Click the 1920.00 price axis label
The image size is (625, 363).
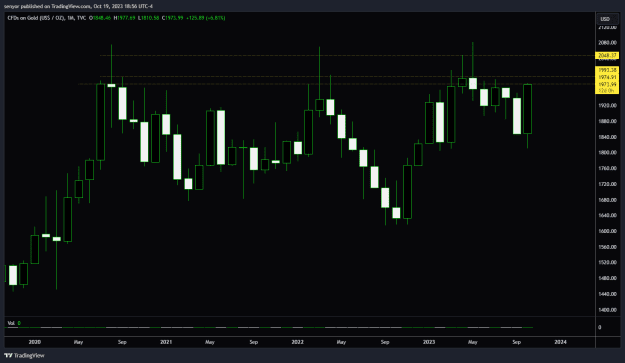[607, 106]
